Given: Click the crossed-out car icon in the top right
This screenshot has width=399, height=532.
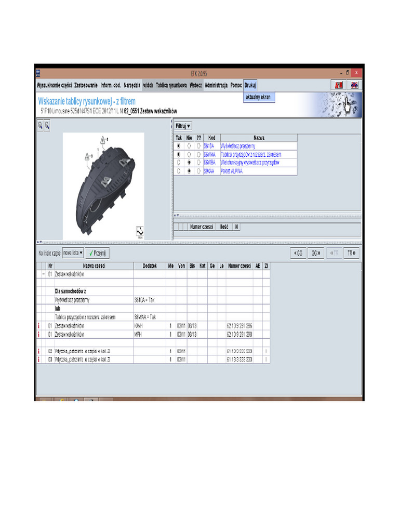Looking at the screenshot, I should tap(354, 85).
